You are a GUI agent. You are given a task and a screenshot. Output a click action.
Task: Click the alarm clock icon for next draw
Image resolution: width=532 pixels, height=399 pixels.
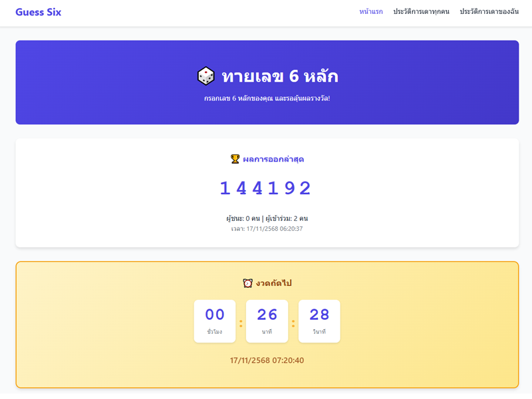(248, 283)
